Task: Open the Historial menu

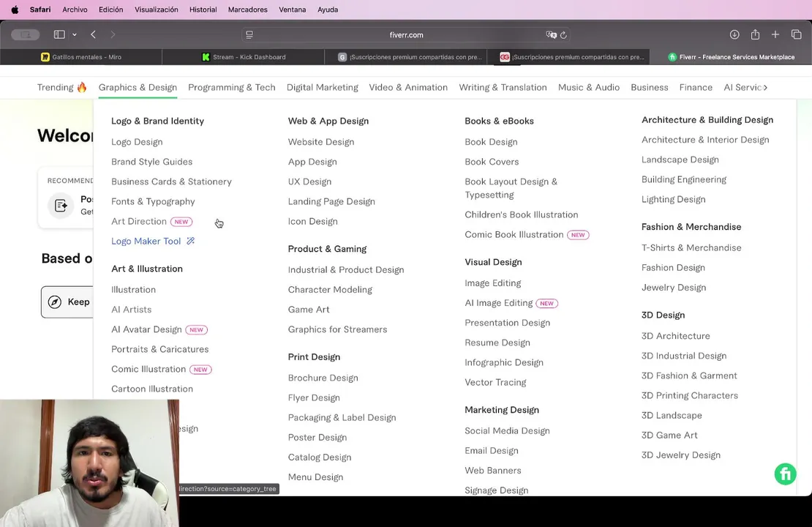Action: (203, 10)
